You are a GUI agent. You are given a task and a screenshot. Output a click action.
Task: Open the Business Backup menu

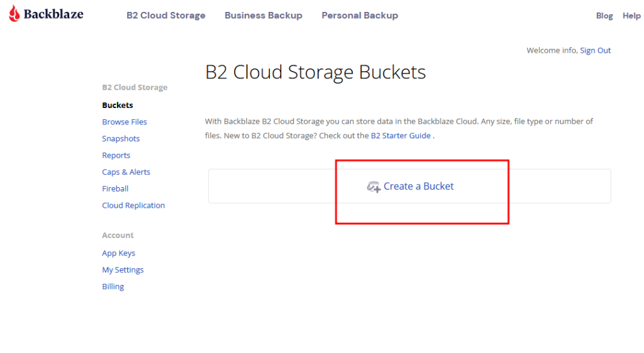point(264,16)
